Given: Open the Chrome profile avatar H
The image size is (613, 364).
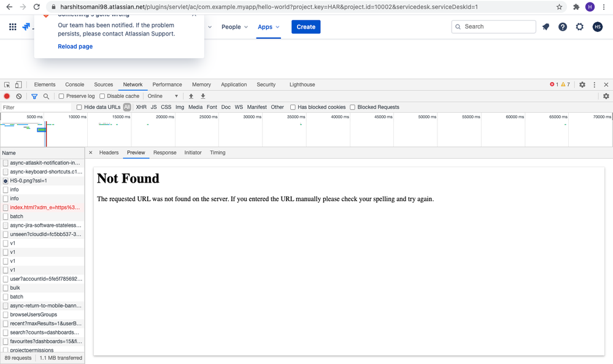Looking at the screenshot, I should pyautogui.click(x=590, y=7).
